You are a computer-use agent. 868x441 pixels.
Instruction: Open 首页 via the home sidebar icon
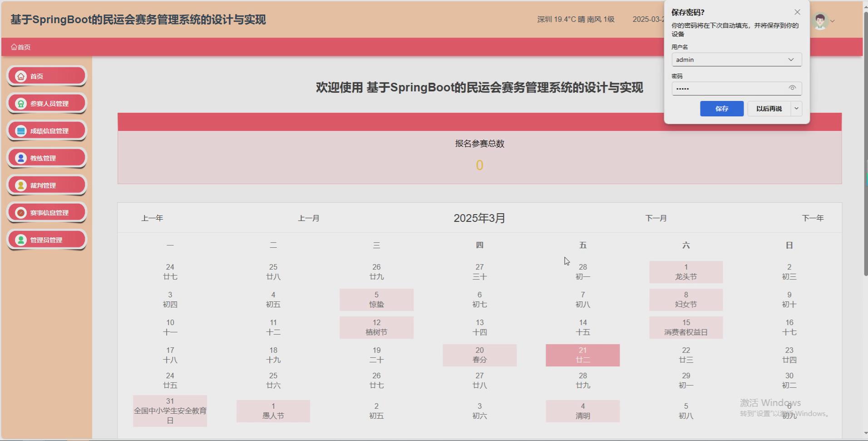click(x=20, y=76)
